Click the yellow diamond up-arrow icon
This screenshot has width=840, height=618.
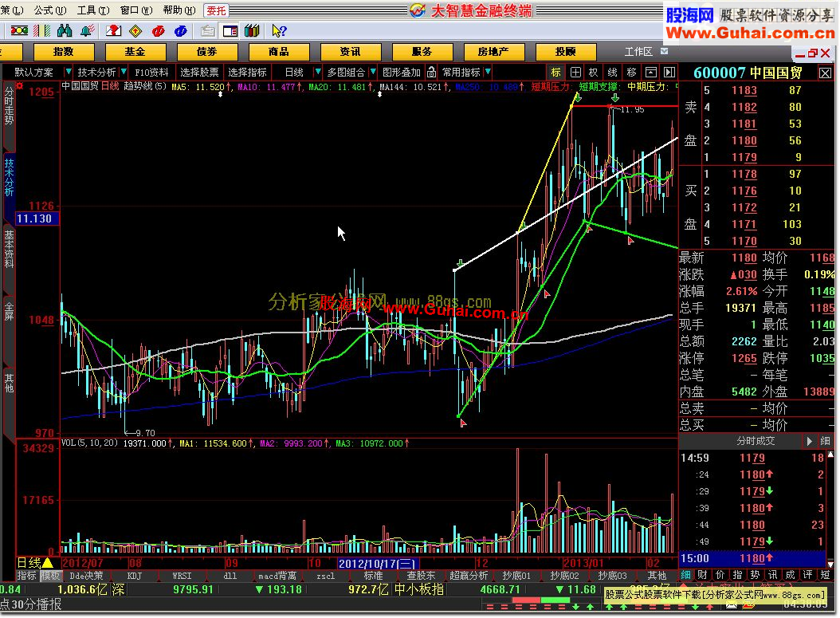tap(135, 31)
